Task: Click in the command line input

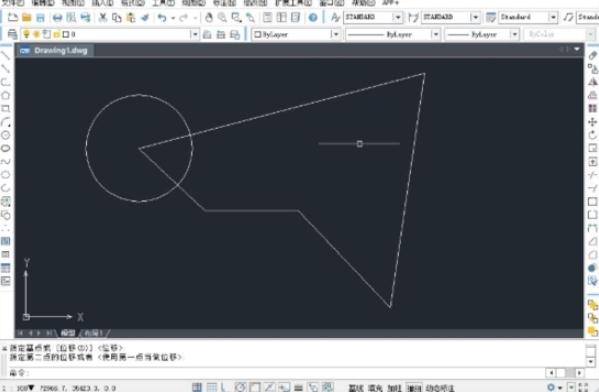Action: (287, 373)
